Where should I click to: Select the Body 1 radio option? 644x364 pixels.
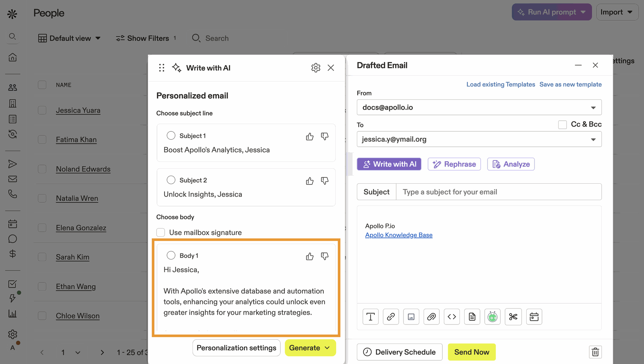171,255
